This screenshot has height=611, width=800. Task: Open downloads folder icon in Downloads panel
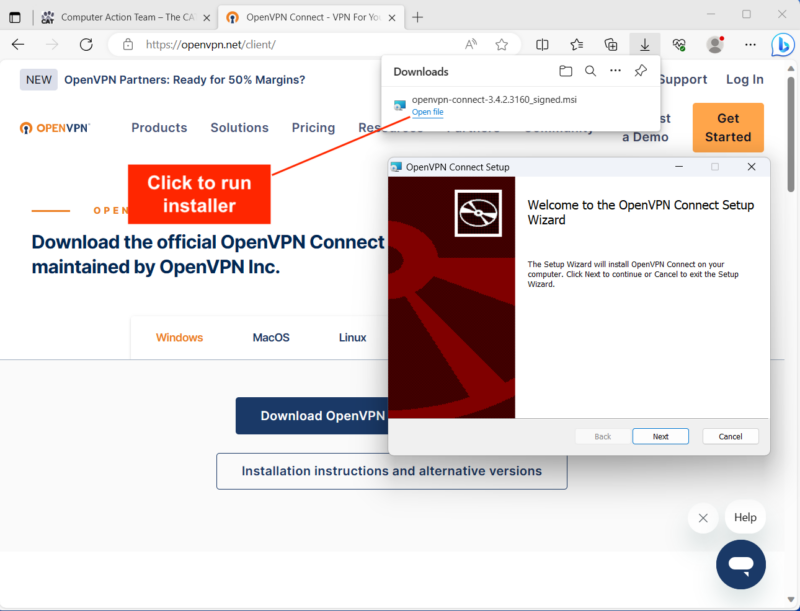566,71
